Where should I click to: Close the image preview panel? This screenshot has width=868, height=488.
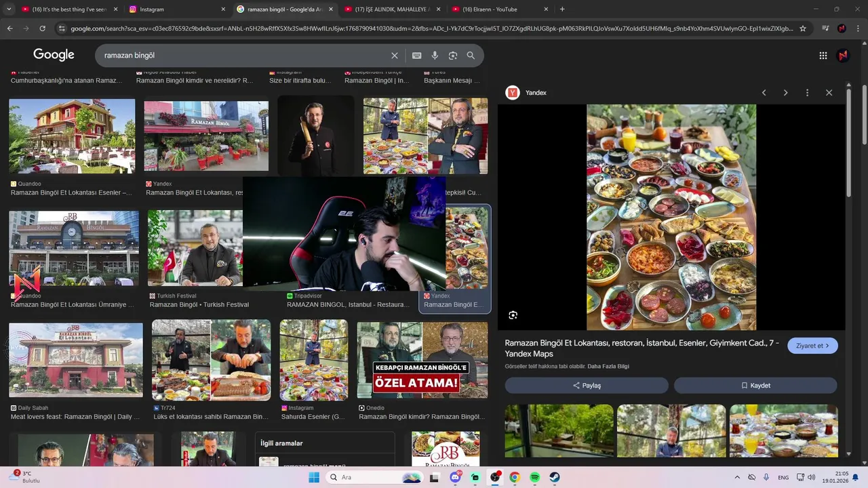click(x=829, y=93)
